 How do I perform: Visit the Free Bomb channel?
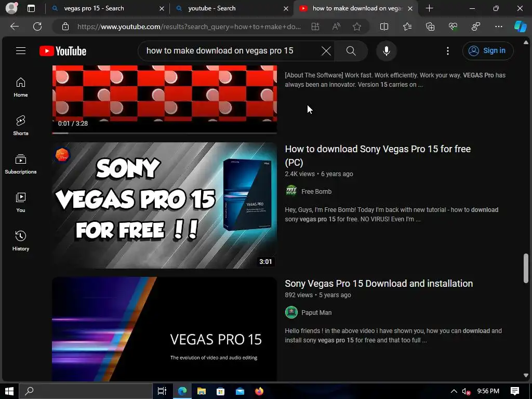[316, 192]
